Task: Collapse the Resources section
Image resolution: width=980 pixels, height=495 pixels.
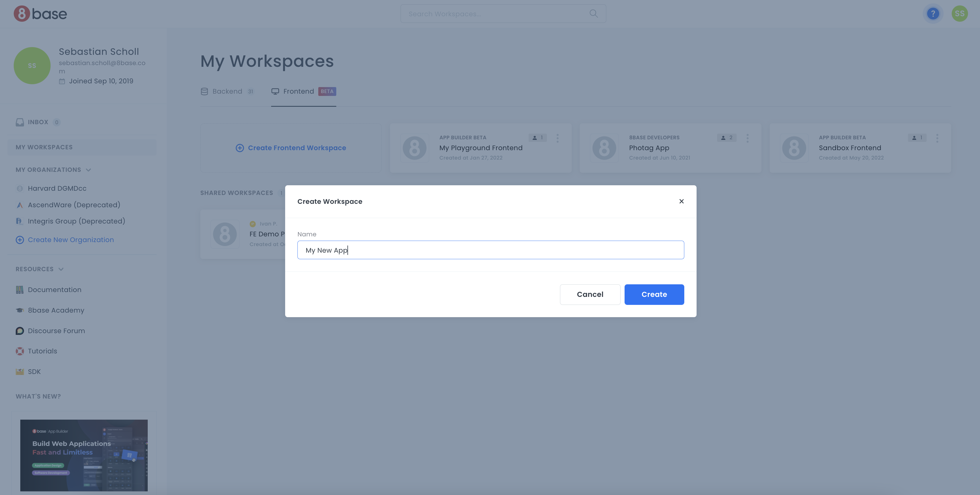Action: 61,269
